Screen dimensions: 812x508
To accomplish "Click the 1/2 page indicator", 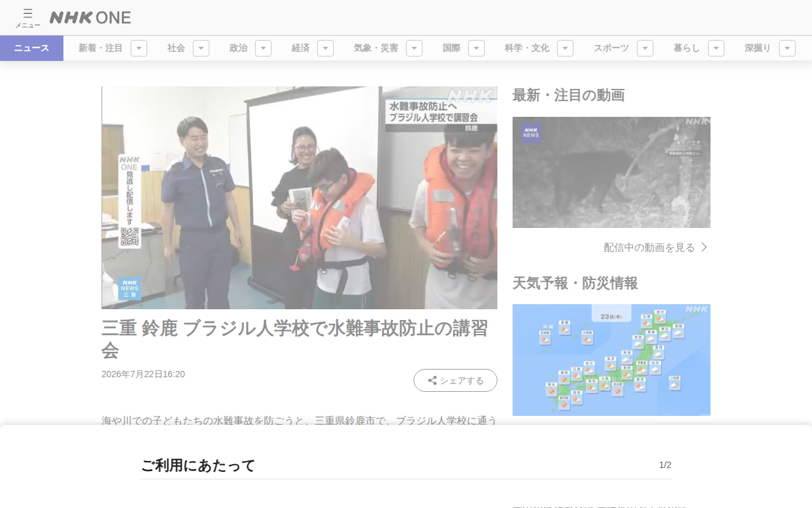I will tap(665, 465).
